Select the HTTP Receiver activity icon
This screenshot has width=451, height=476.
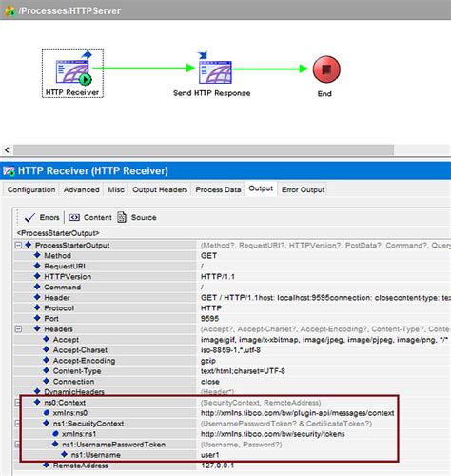[x=73, y=71]
